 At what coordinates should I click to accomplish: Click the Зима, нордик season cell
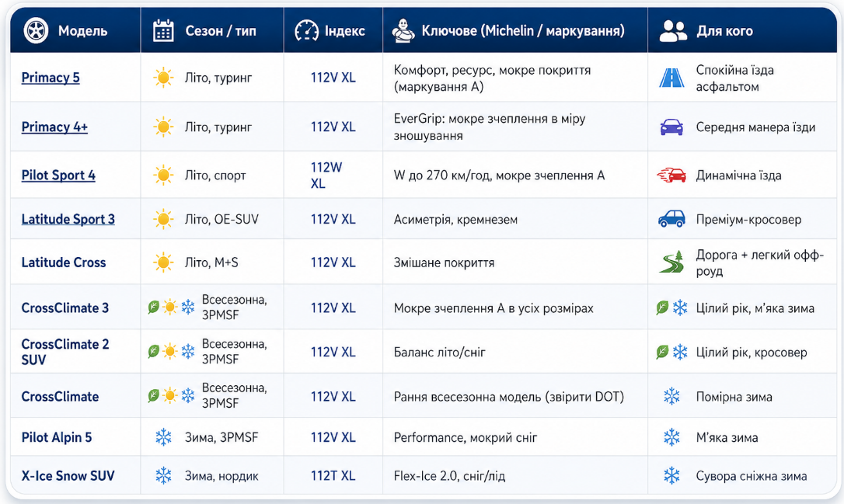(x=221, y=476)
